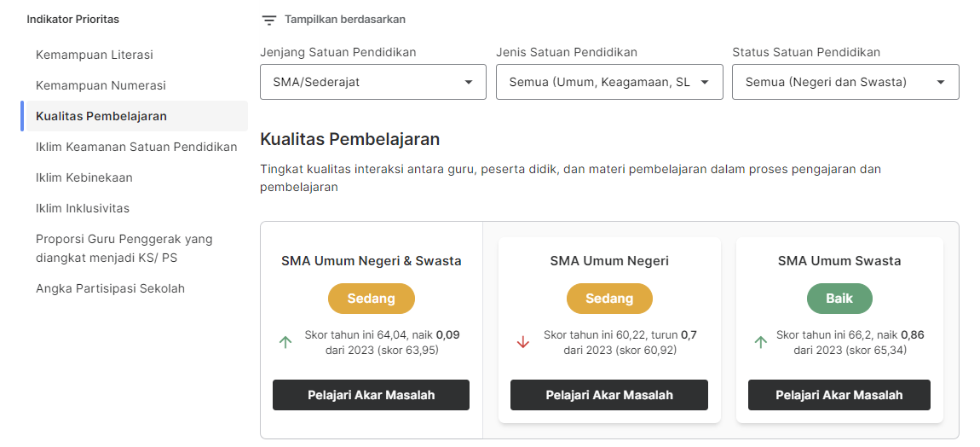
Task: Expand the Jenis Satuan Pendidikan dropdown
Action: 609,82
